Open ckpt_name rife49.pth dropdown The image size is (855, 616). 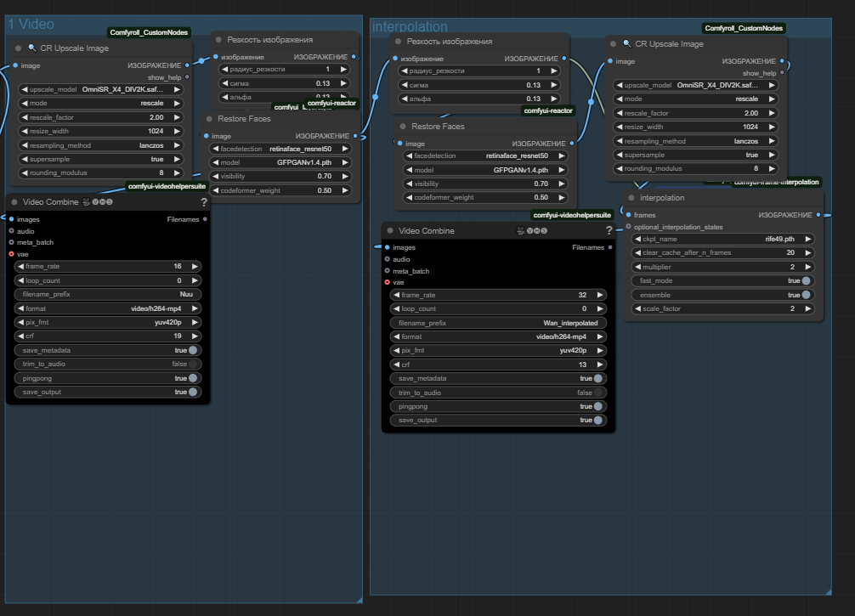(x=722, y=239)
